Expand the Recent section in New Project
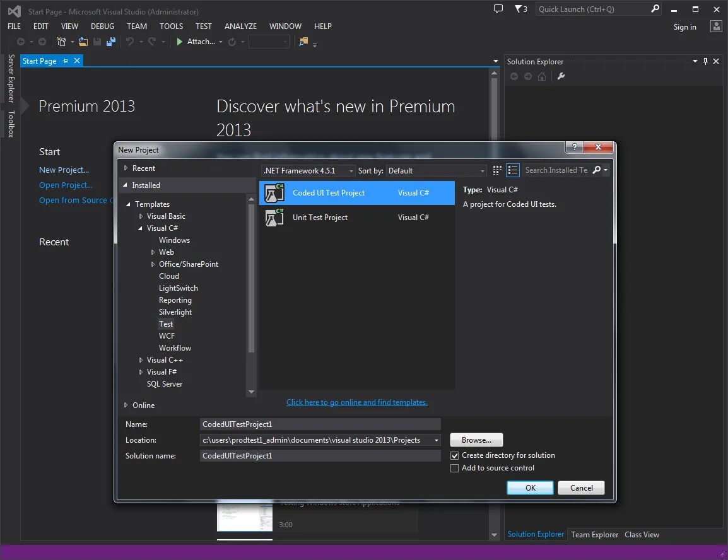This screenshot has height=560, width=728. (x=126, y=168)
